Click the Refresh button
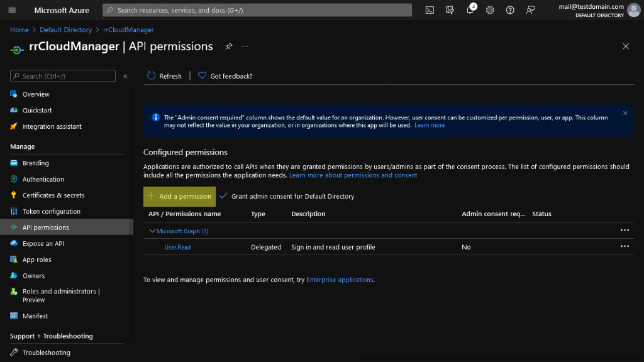The image size is (644, 362). point(164,76)
